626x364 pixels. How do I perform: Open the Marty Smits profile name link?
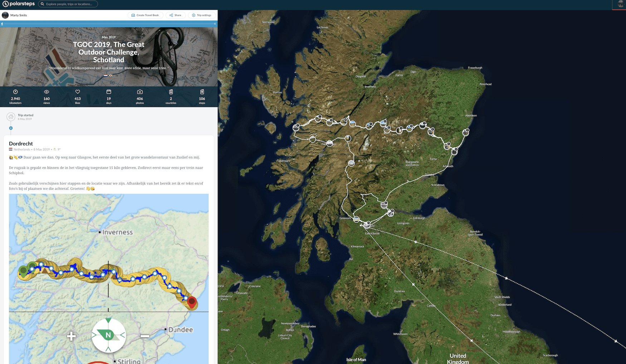coord(19,15)
